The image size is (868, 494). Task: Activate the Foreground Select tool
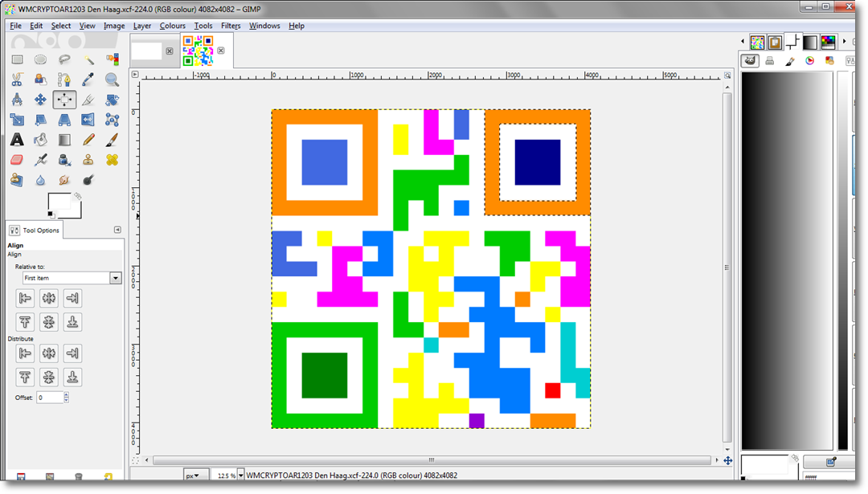[40, 80]
